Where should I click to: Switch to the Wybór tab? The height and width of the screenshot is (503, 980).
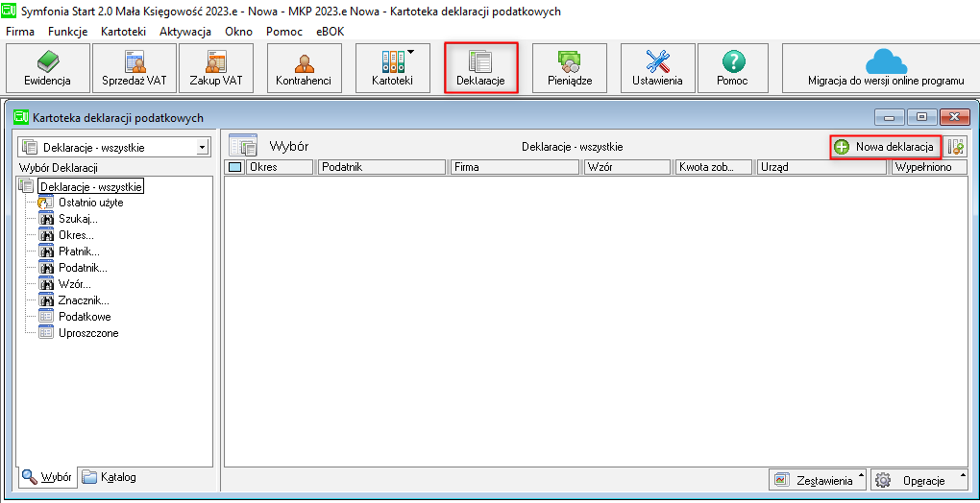tap(45, 477)
